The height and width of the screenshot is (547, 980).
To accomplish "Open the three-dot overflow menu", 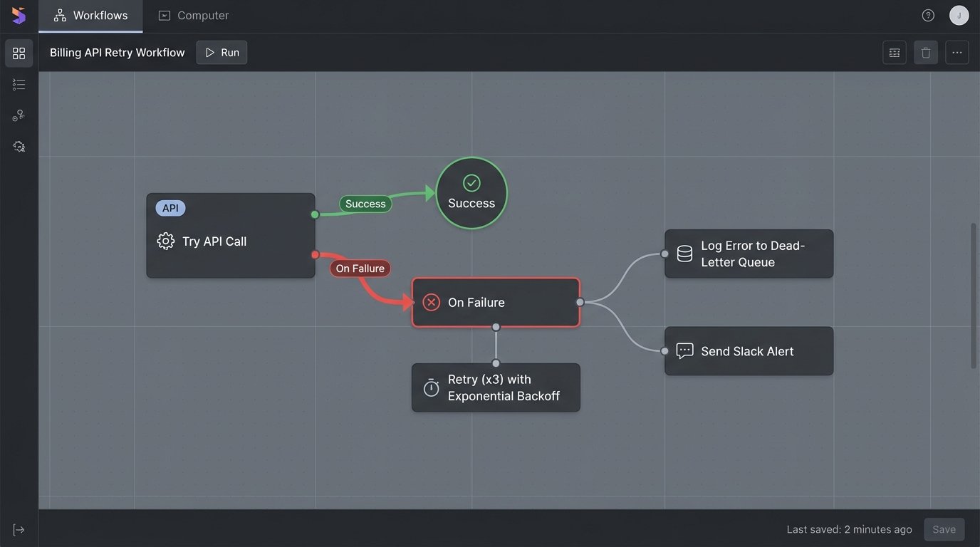I will tap(956, 52).
